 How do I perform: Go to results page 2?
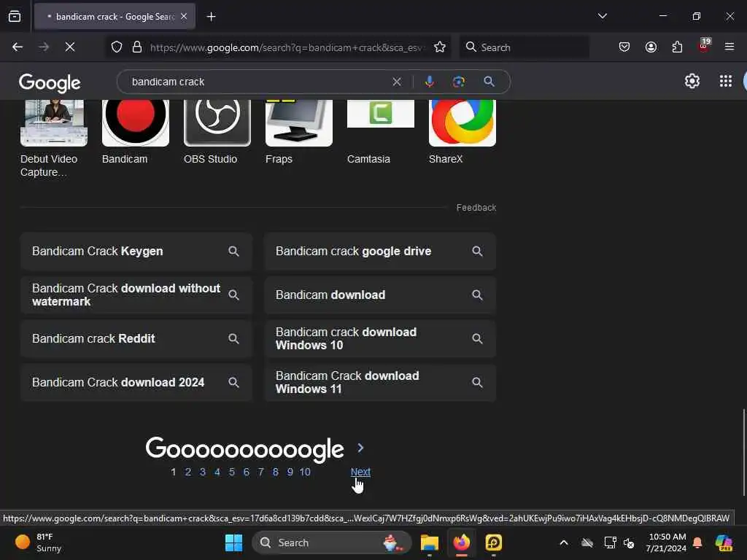tap(188, 472)
